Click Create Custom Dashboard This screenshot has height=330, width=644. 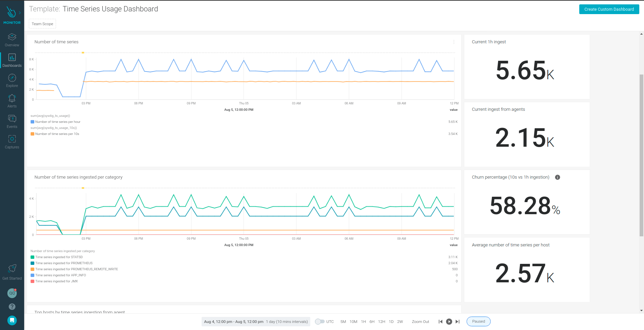pos(609,9)
